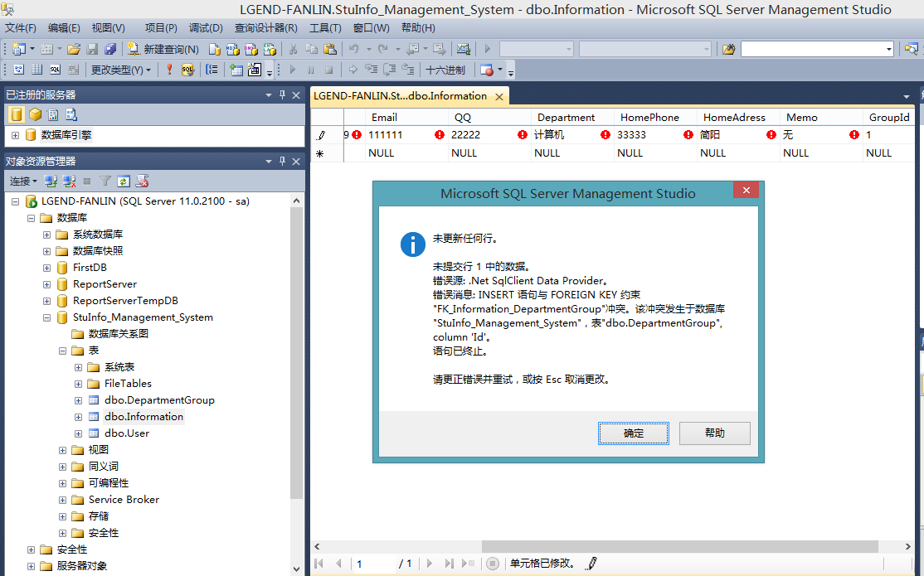Click the Cut scissors icon
The height and width of the screenshot is (576, 924).
293,49
